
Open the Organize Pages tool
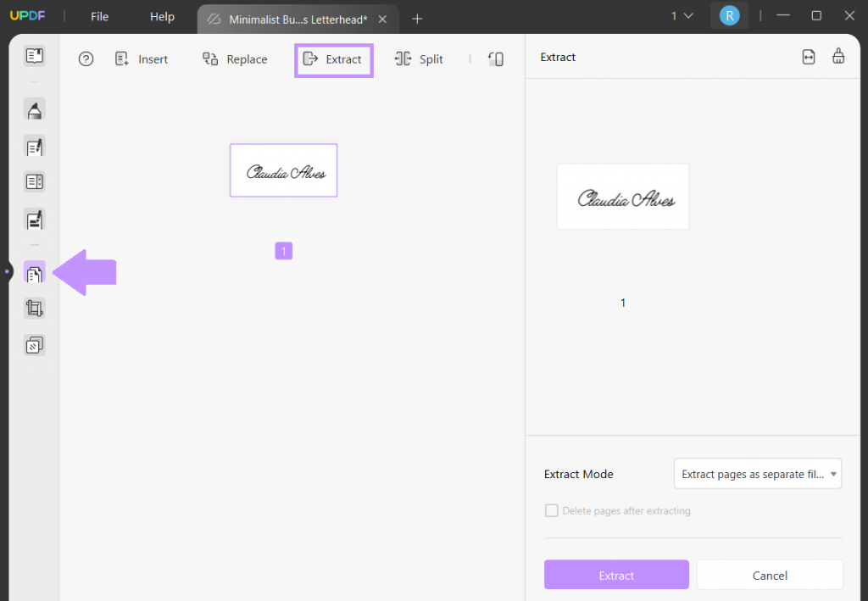[x=34, y=273]
